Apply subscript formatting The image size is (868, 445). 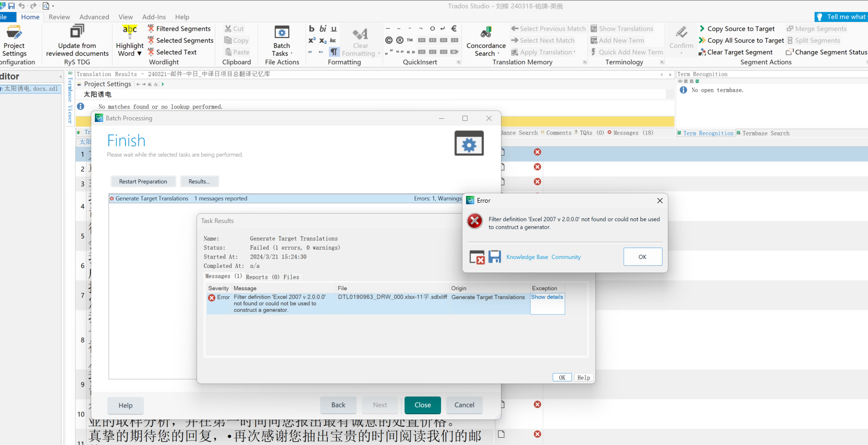click(323, 40)
